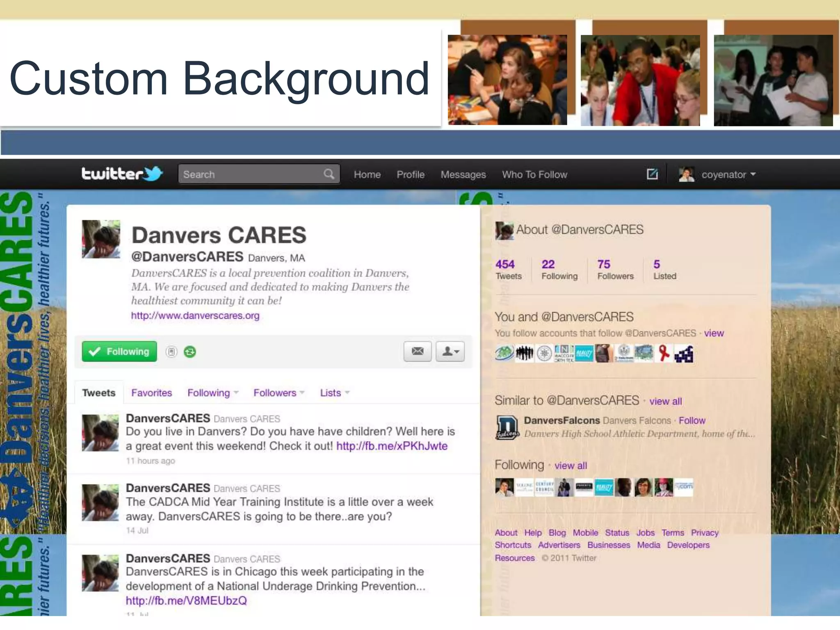Open Who To Follow menu item

pyautogui.click(x=534, y=175)
